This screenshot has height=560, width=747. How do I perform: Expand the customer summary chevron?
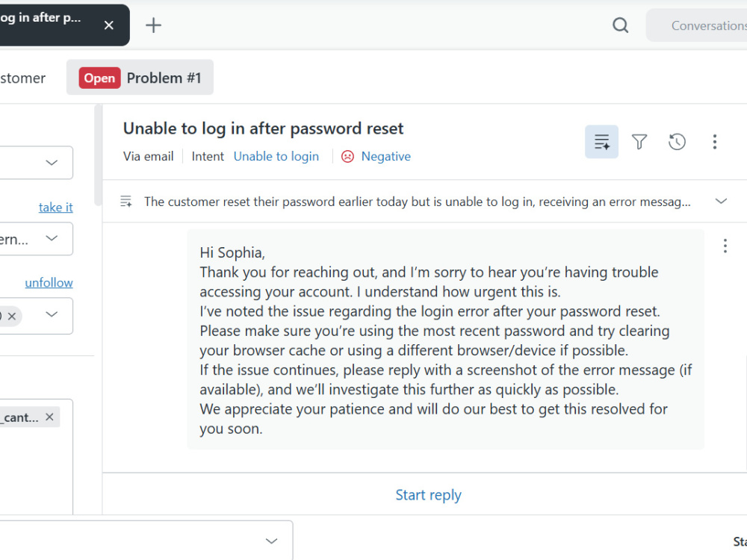(722, 201)
